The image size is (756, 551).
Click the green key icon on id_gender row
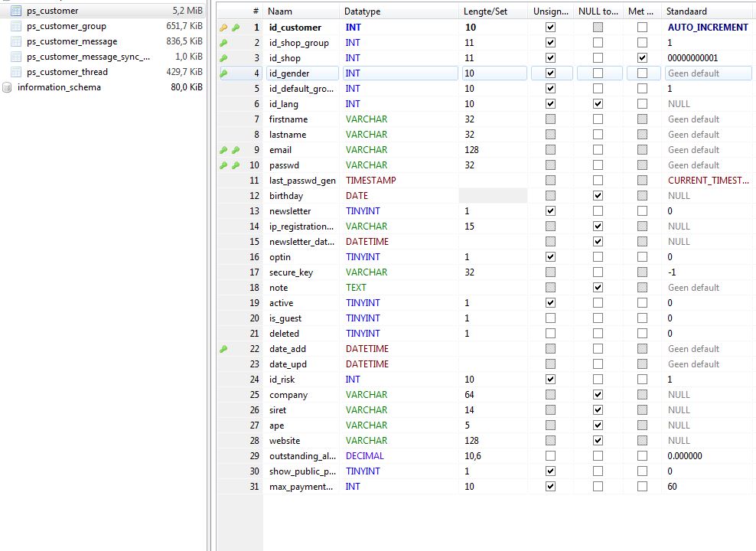pos(223,73)
